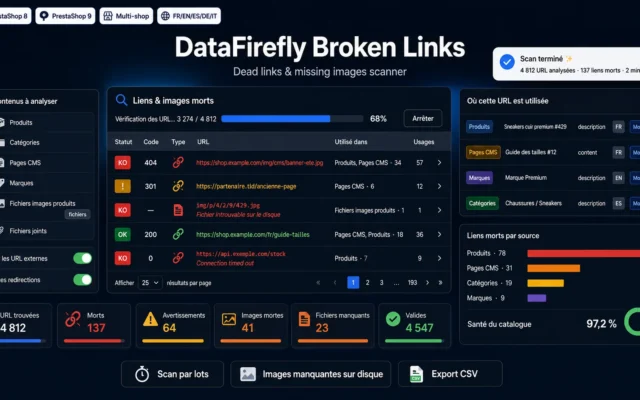The height and width of the screenshot is (400, 640).
Task: Click the red file icon in the 429.jpg row
Action: [x=178, y=210]
